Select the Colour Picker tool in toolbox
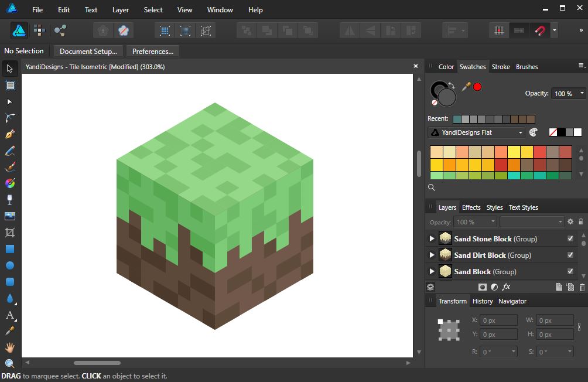 click(x=10, y=331)
